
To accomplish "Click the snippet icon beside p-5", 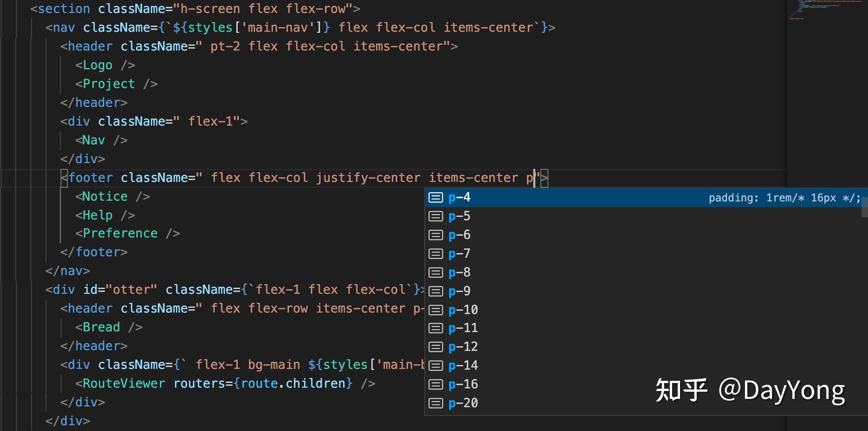I will (435, 216).
